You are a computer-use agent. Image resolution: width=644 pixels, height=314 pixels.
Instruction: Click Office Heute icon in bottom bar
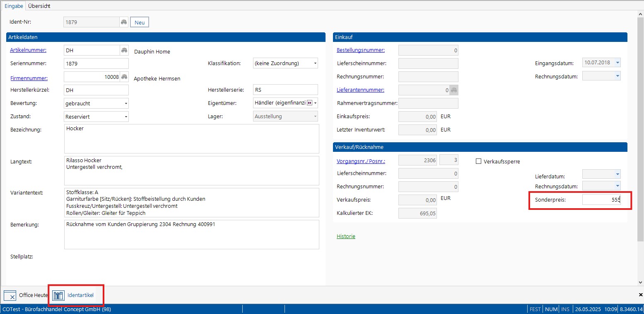pyautogui.click(x=10, y=295)
